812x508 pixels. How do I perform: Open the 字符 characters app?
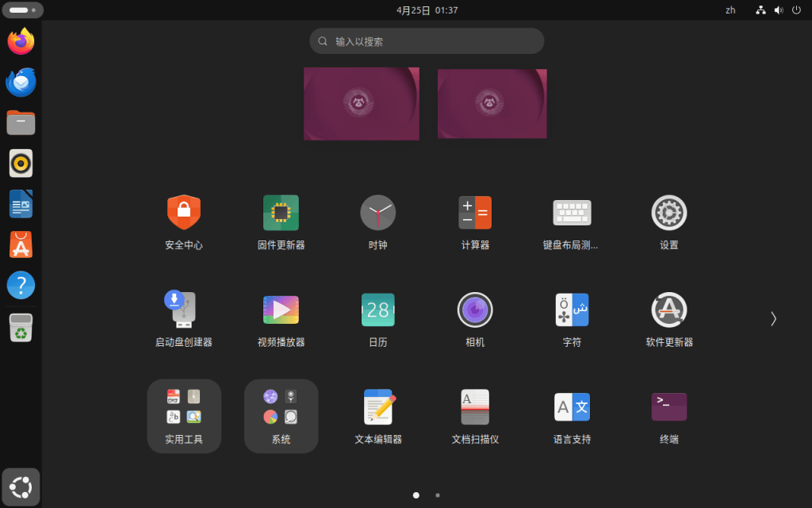[x=572, y=319]
